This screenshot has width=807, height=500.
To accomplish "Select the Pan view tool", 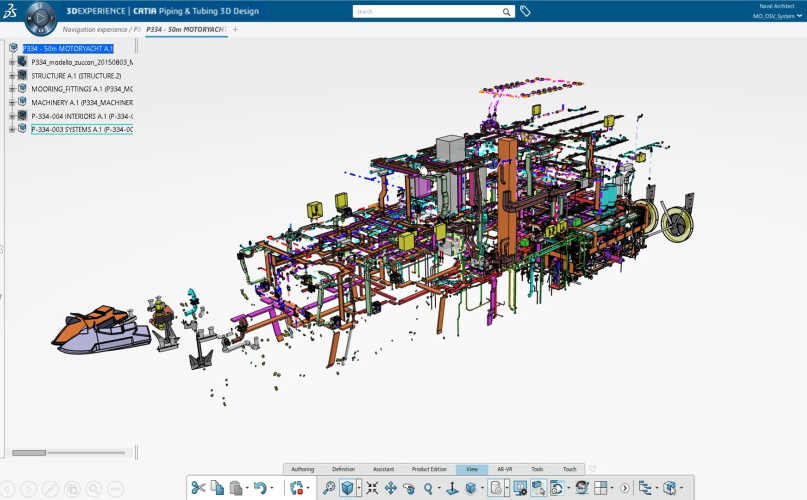I will pyautogui.click(x=390, y=488).
